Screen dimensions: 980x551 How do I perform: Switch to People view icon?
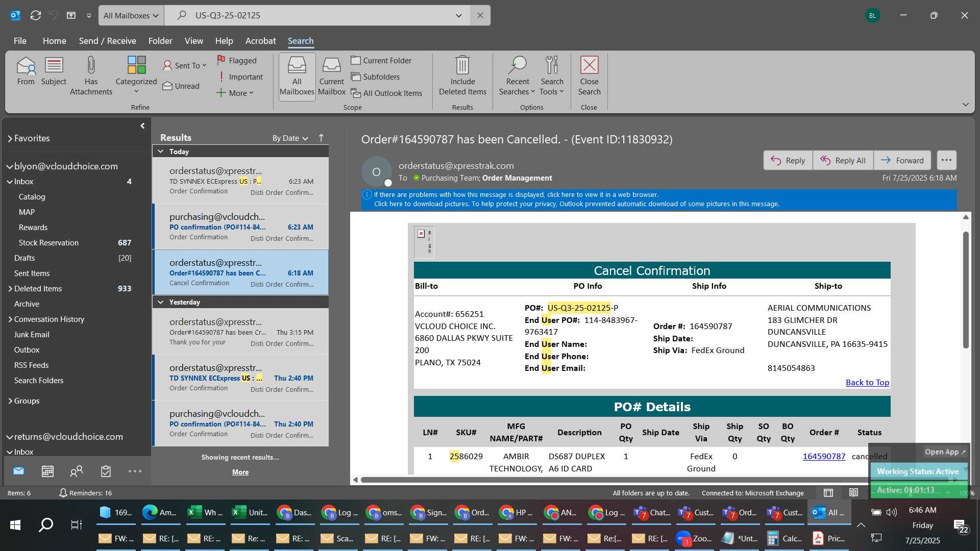77,471
